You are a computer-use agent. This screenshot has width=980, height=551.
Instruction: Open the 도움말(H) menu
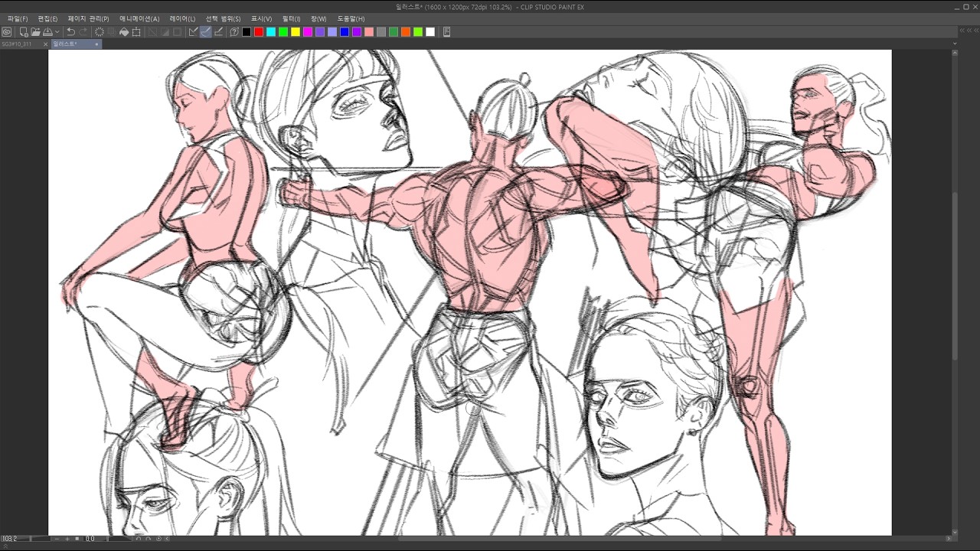point(351,18)
